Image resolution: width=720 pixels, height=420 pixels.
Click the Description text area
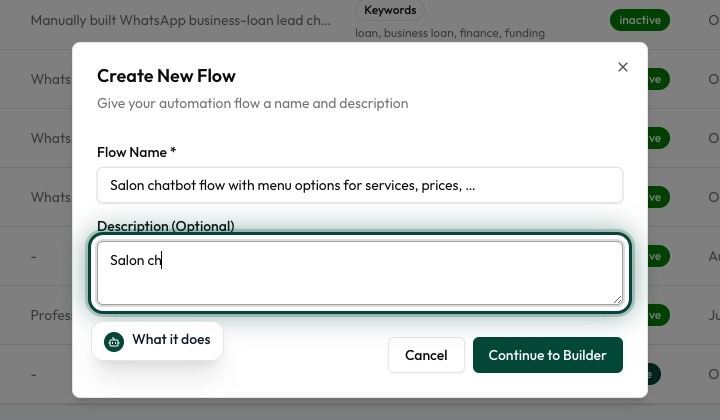360,273
